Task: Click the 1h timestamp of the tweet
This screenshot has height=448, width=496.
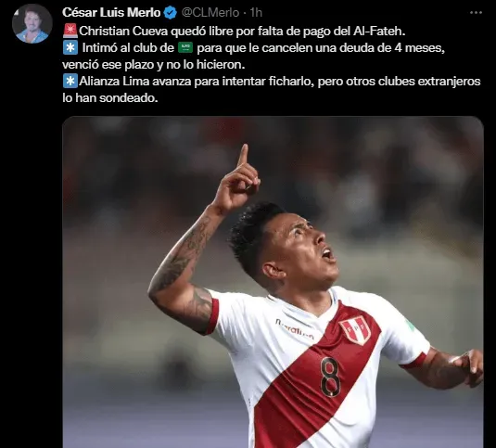Action: click(256, 13)
